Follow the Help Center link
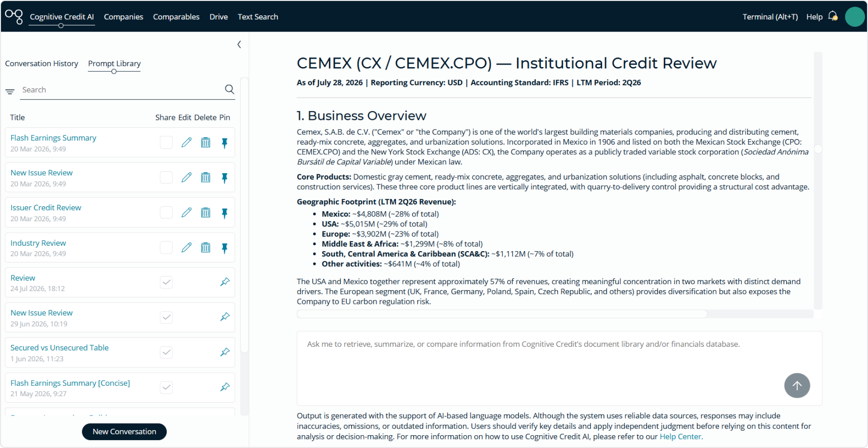Screen dimensions: 868x448 coord(681,437)
